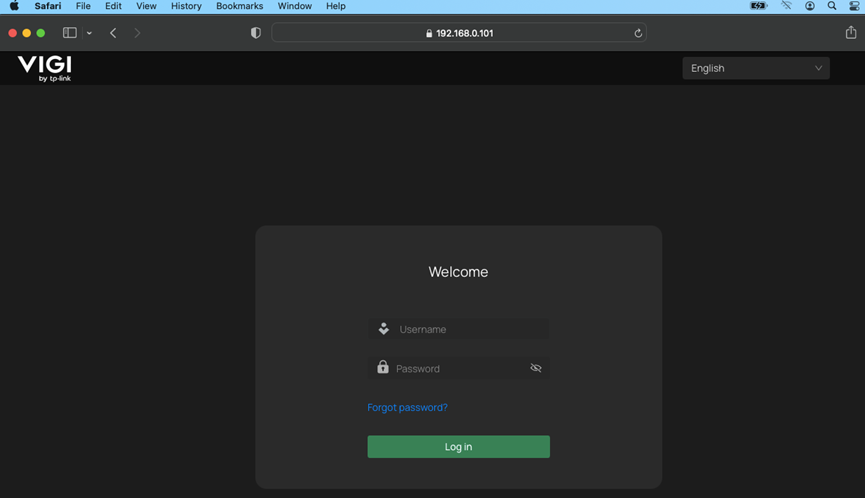Expand the sidebar tab group chevron
The width and height of the screenshot is (865, 498).
pos(89,33)
